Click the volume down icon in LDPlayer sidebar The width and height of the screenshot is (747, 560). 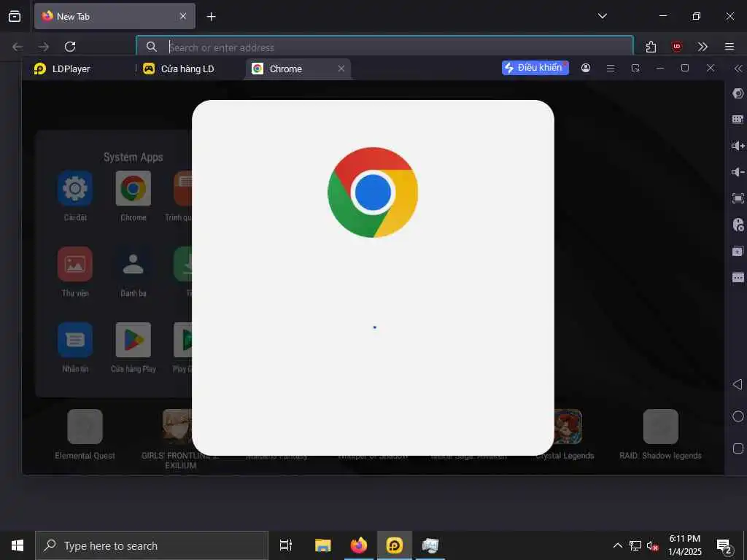738,172
